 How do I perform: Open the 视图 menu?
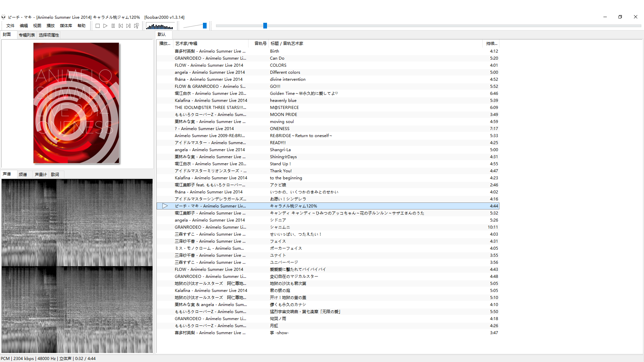click(x=37, y=26)
